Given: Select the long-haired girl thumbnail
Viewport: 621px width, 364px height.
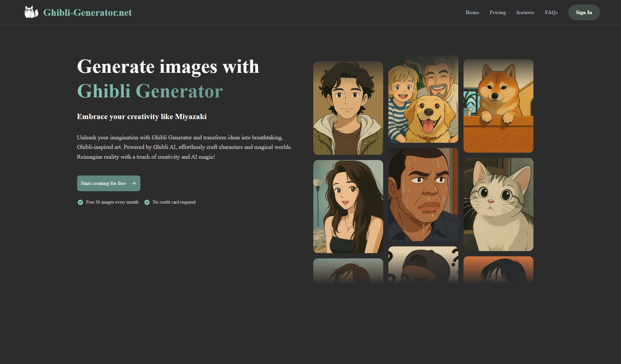Looking at the screenshot, I should click(x=348, y=206).
